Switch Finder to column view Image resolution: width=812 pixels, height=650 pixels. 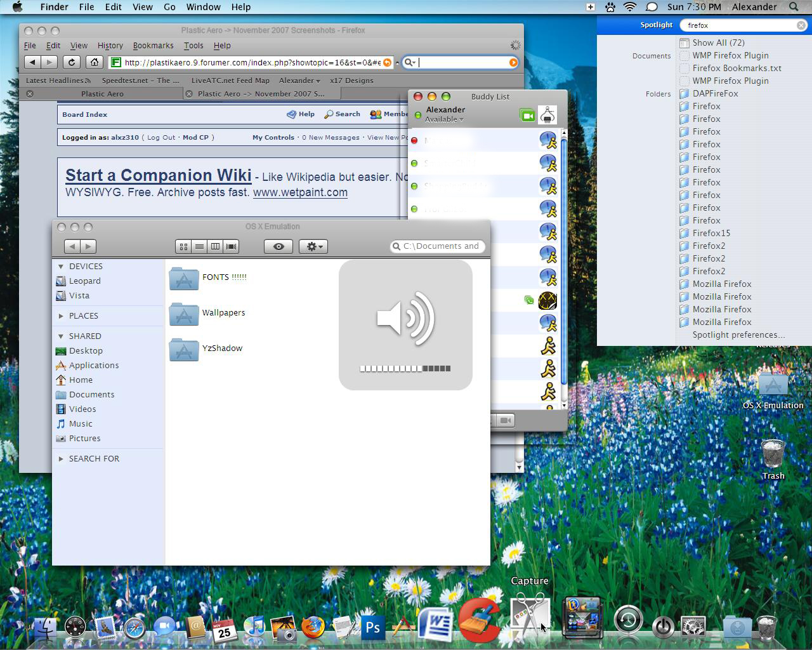coord(216,246)
